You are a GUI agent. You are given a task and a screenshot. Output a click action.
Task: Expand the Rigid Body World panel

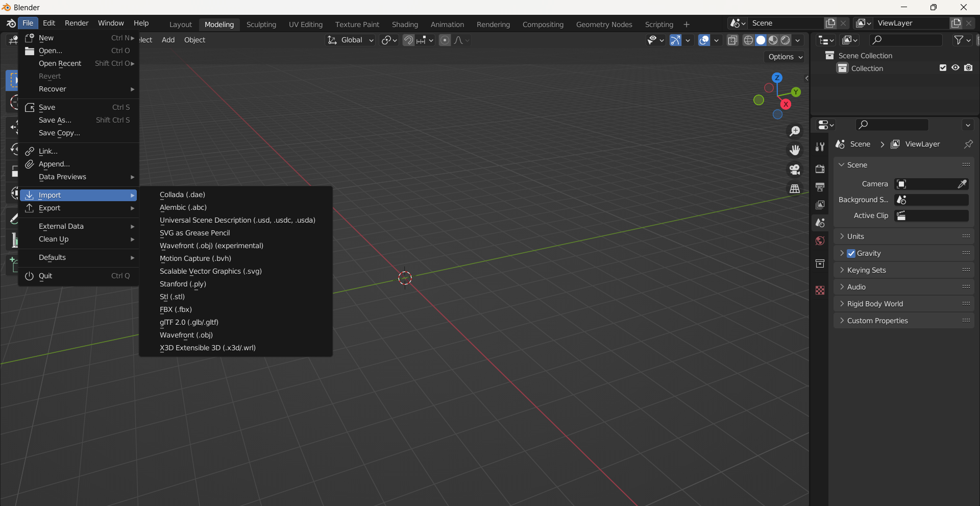[x=903, y=304]
